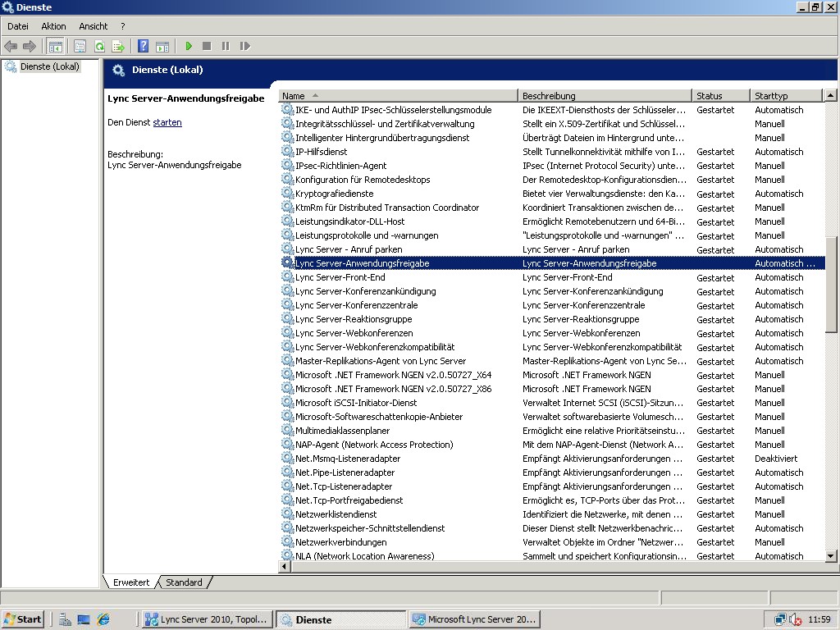Select 'Master-Replikations-Agent von Lync Server' service
The height and width of the screenshot is (630, 840).
tap(381, 361)
